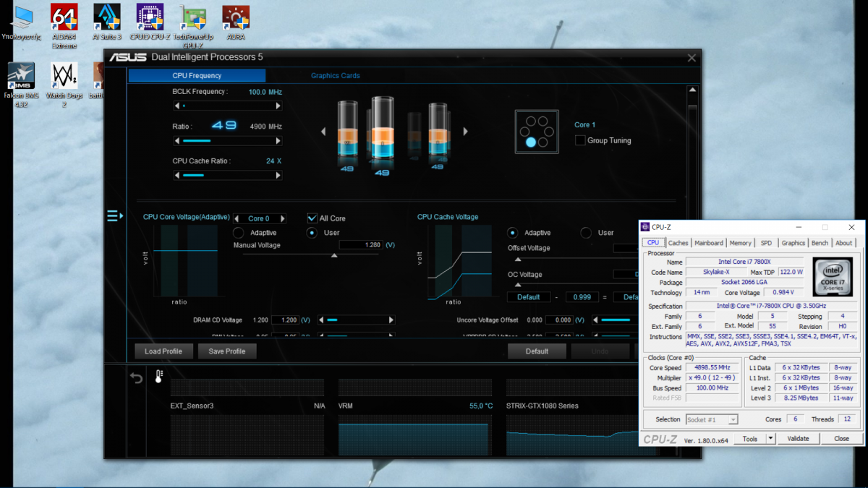Click the Manual Voltage slider handle
The image size is (868, 488).
click(334, 255)
